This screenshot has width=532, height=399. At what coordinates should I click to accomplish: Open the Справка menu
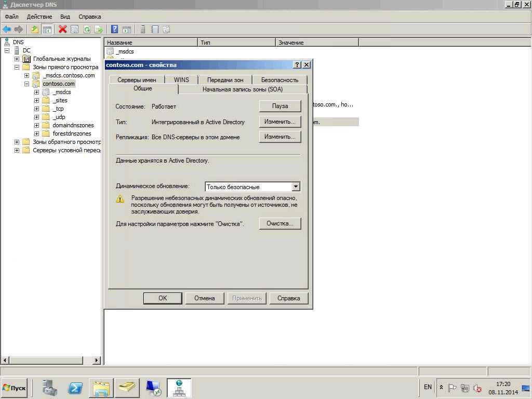tap(89, 17)
